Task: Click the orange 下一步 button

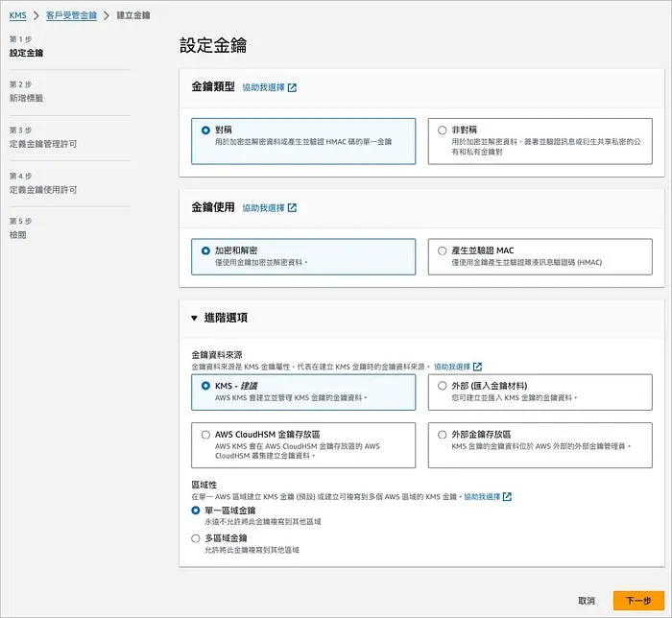Action: [638, 601]
